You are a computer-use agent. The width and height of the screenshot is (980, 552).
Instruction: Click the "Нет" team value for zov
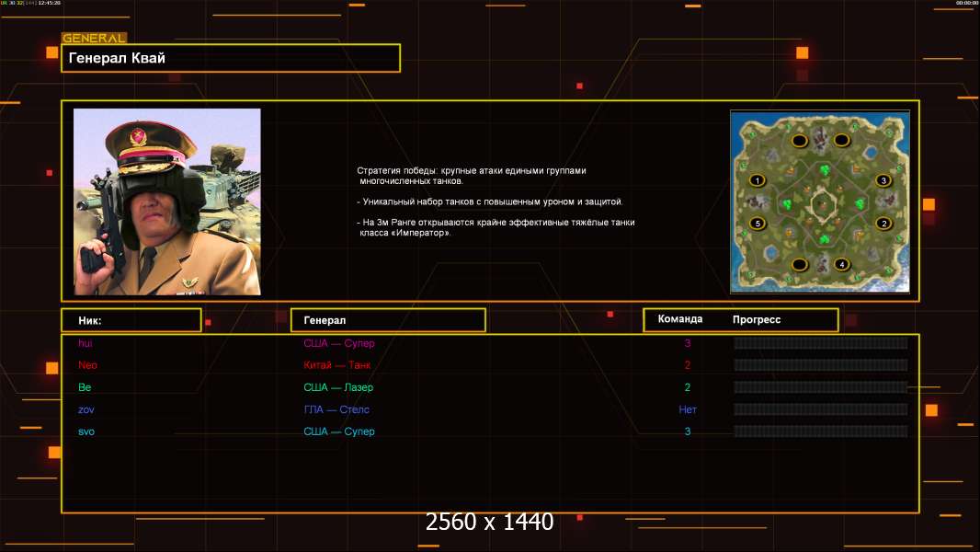[687, 409]
